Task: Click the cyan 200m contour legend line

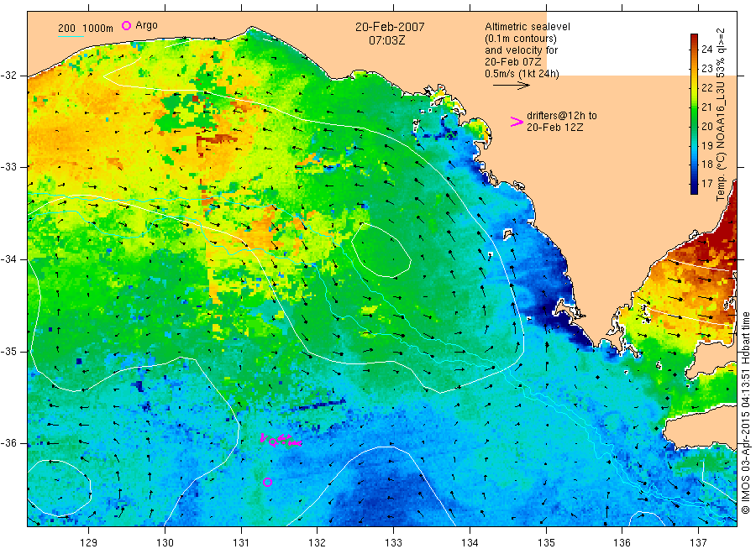Action: pyautogui.click(x=71, y=36)
